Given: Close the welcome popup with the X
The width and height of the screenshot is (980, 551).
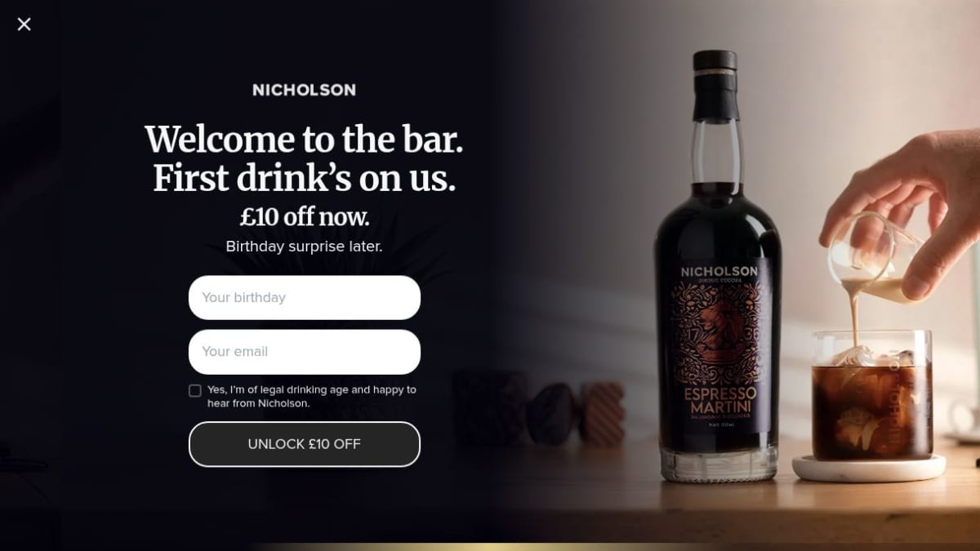Looking at the screenshot, I should (x=24, y=24).
